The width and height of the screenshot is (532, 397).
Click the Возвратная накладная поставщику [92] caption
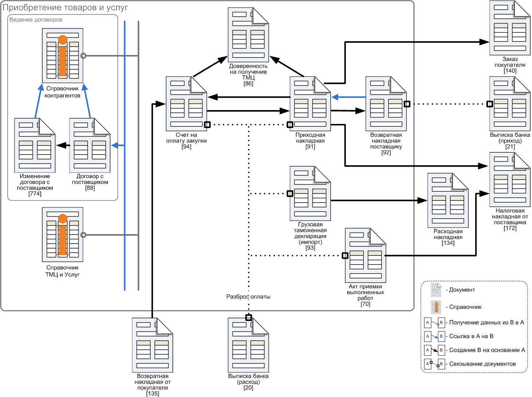pyautogui.click(x=386, y=144)
